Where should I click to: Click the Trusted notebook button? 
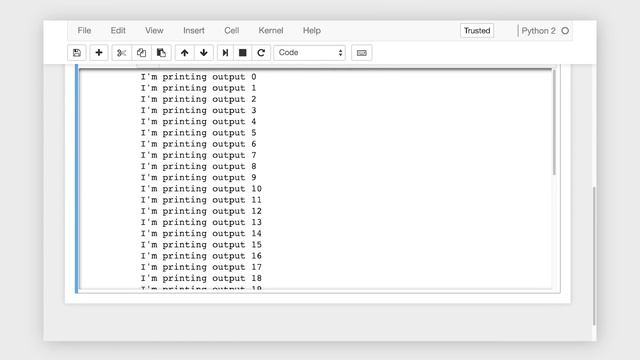point(477,31)
